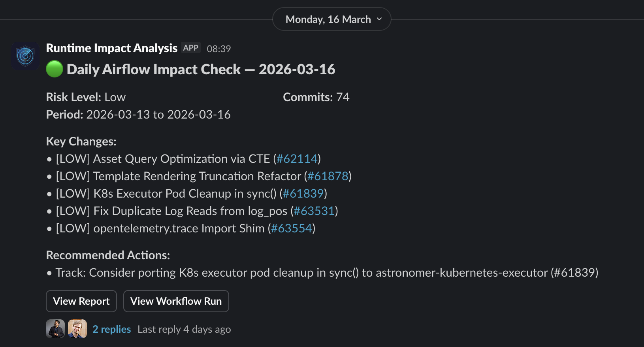644x347 pixels.
Task: Click the first replier's avatar in thread
Action: coord(55,329)
